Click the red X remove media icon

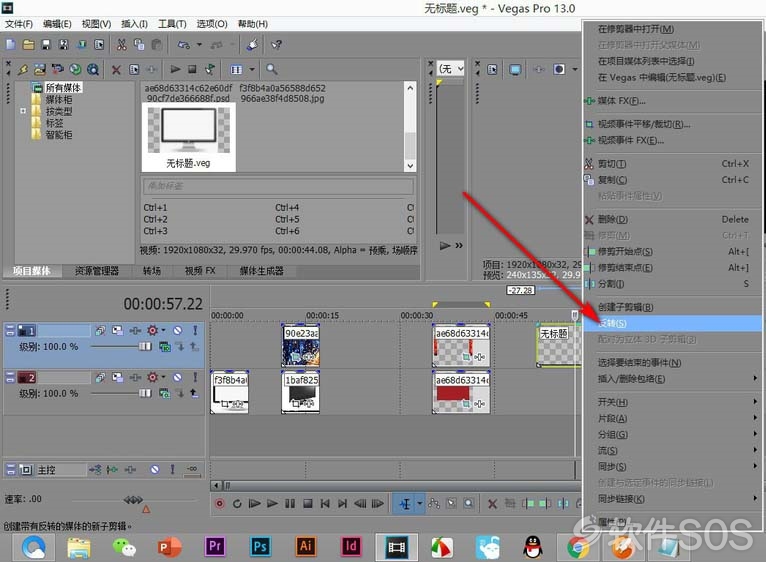(x=116, y=69)
